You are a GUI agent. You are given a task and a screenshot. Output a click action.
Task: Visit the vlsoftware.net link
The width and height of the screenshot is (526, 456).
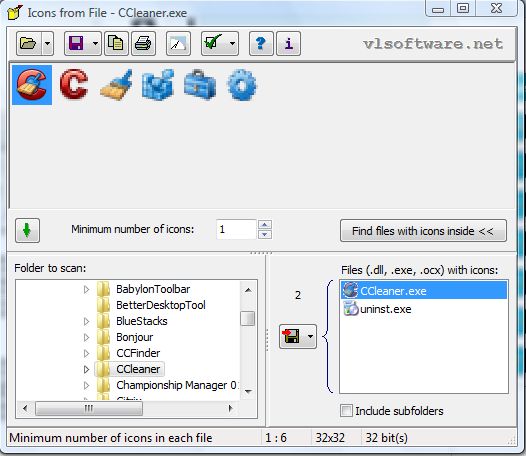433,44
